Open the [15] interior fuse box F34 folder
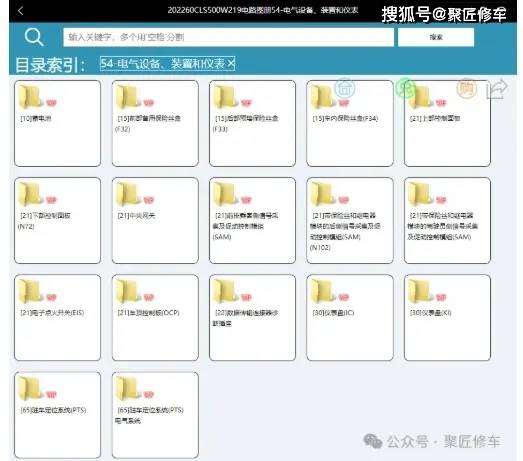Image resolution: width=523 pixels, height=461 pixels. [x=350, y=123]
